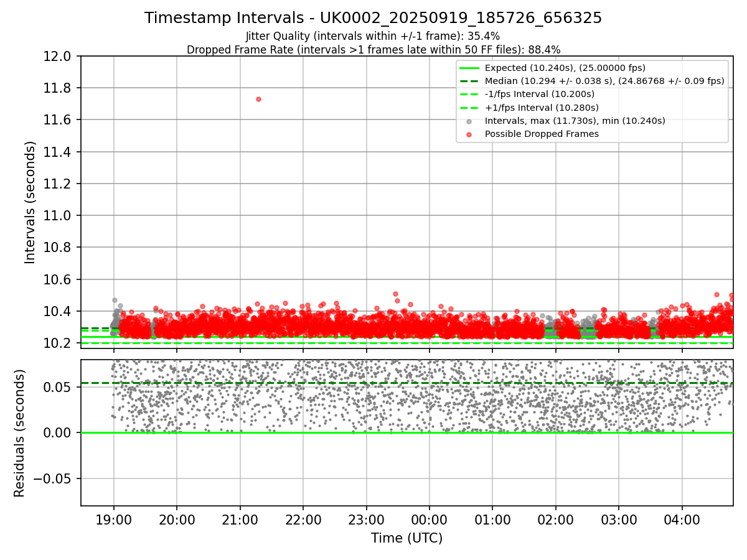
Task: Select legend entry 'Possible Dropped Frames'
Action: point(542,134)
